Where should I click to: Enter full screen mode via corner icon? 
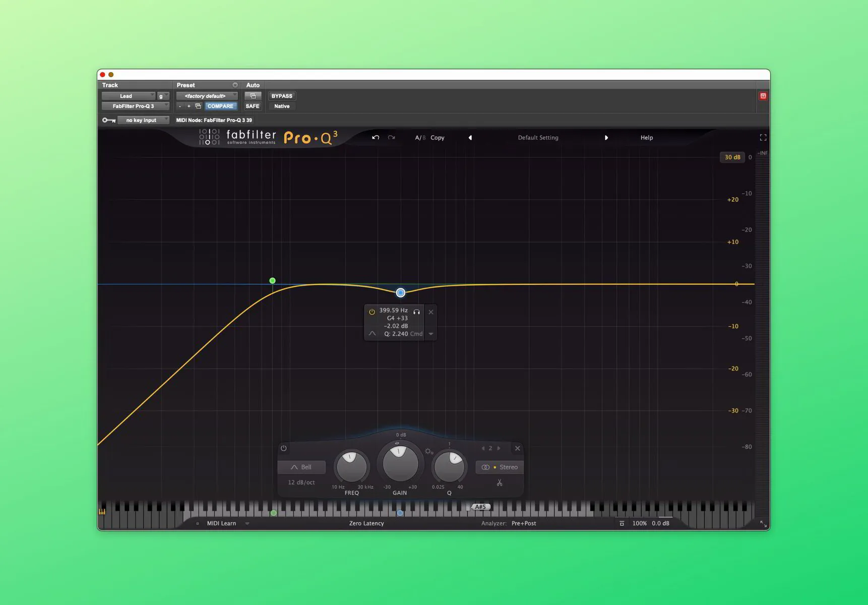763,138
